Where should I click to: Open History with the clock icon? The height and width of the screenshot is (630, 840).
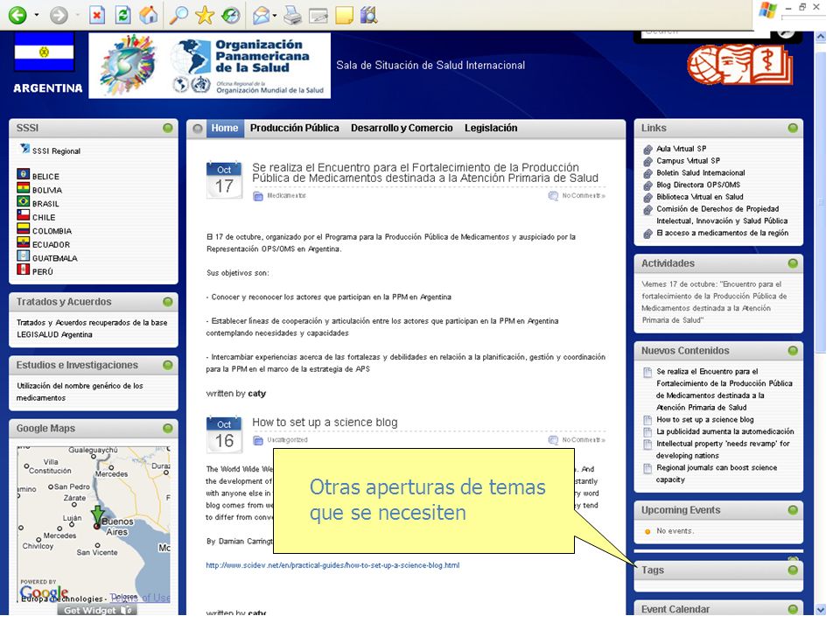click(x=230, y=15)
